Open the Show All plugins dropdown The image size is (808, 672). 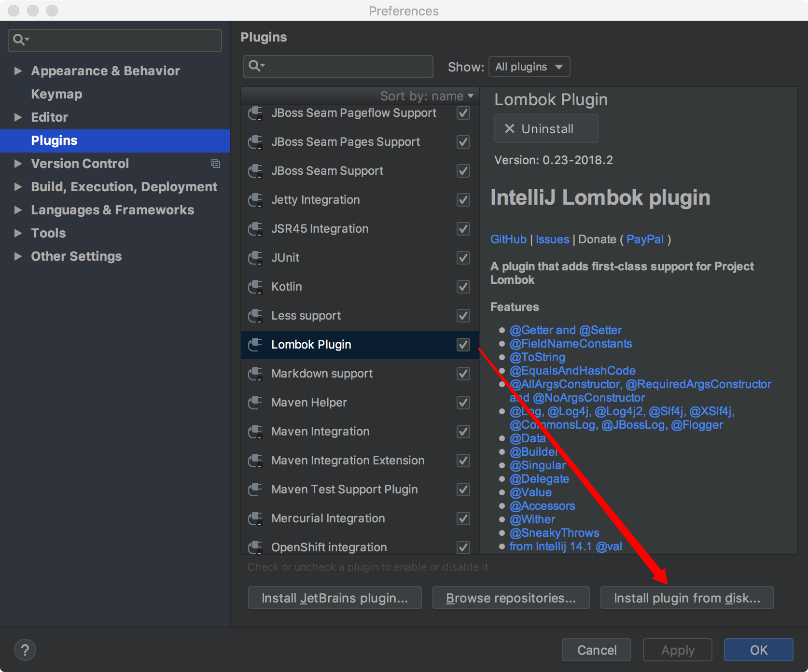(529, 67)
